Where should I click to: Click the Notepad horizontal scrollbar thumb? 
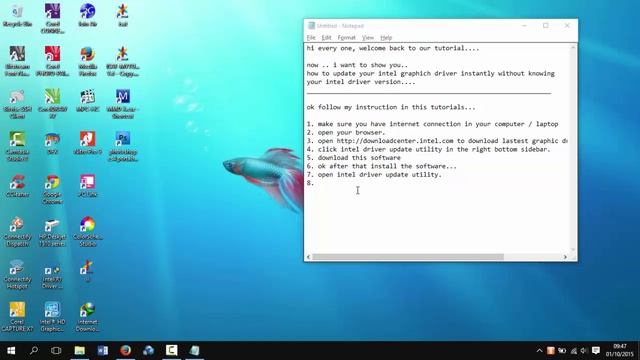pos(408,257)
